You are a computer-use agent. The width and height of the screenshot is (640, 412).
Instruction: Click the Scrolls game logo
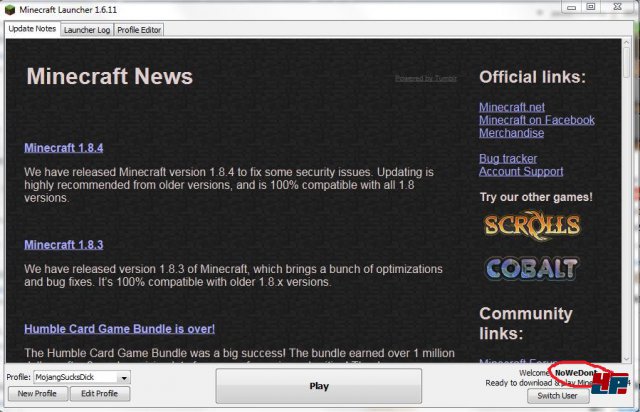(x=532, y=225)
